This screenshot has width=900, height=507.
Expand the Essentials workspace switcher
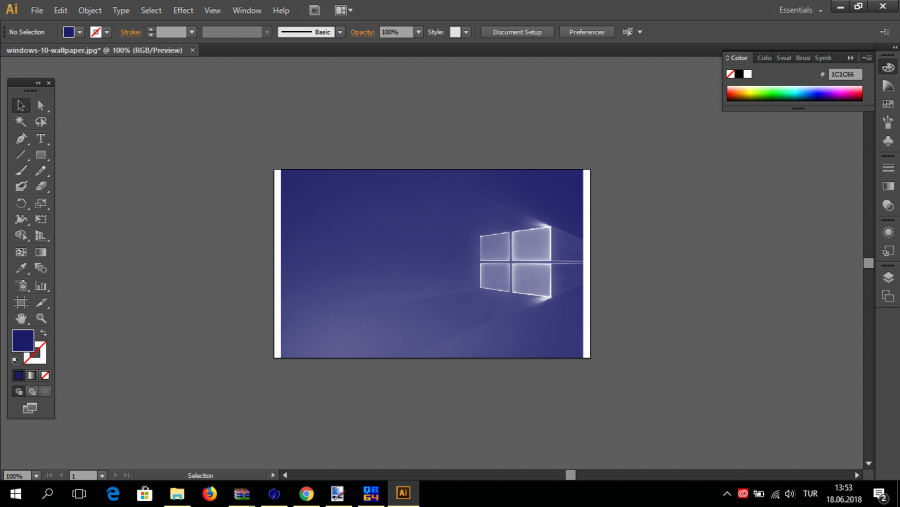pos(800,10)
